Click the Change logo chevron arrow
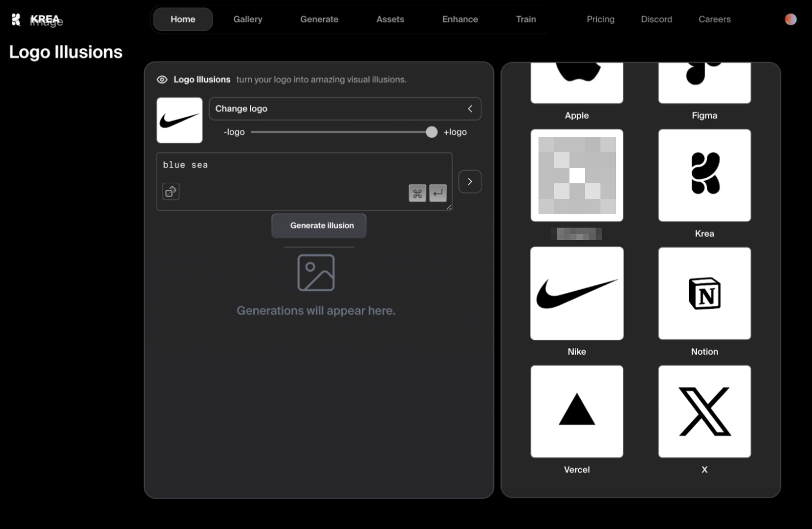This screenshot has width=812, height=529. tap(470, 108)
